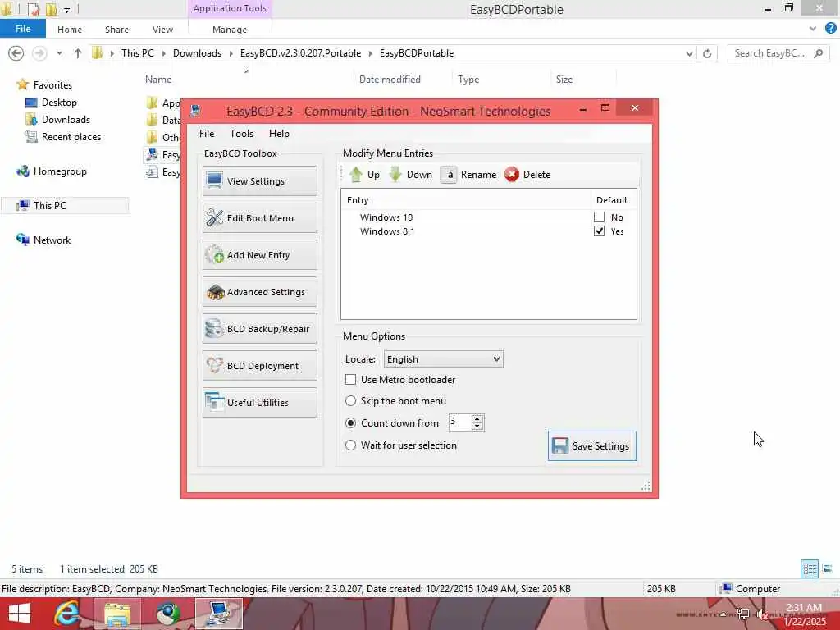
Task: Select Homegroup in navigation pane
Action: click(59, 171)
